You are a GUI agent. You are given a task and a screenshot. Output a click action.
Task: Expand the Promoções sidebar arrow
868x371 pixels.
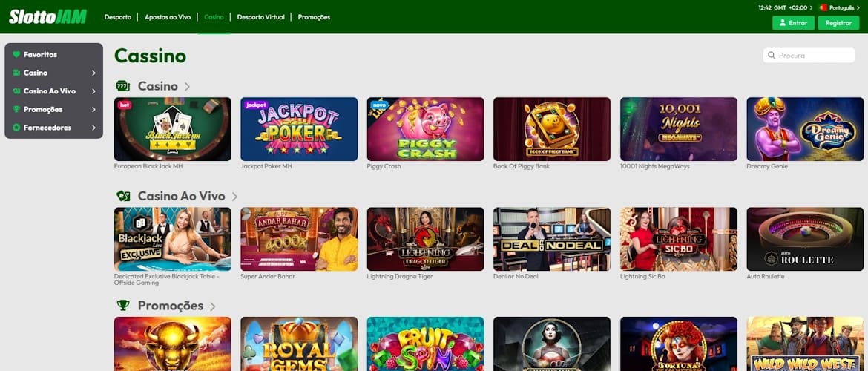point(93,109)
